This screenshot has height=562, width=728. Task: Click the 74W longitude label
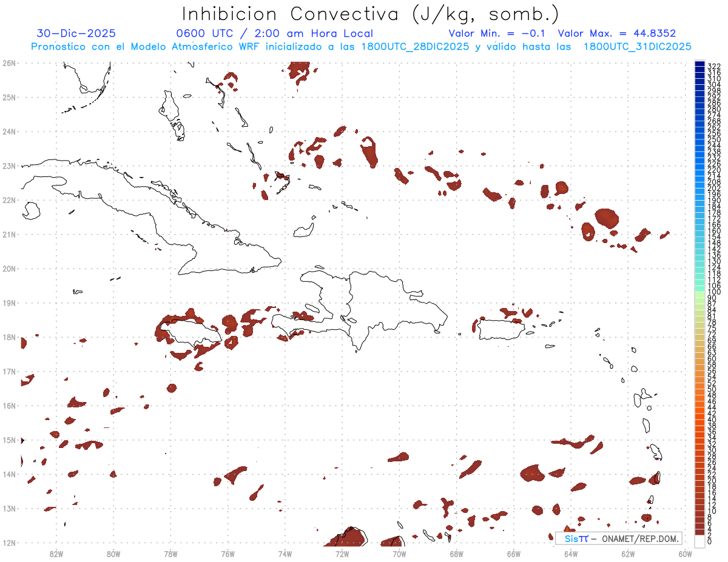pos(285,554)
